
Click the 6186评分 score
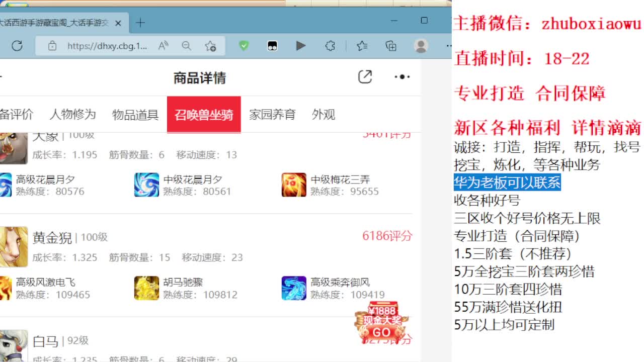point(387,236)
